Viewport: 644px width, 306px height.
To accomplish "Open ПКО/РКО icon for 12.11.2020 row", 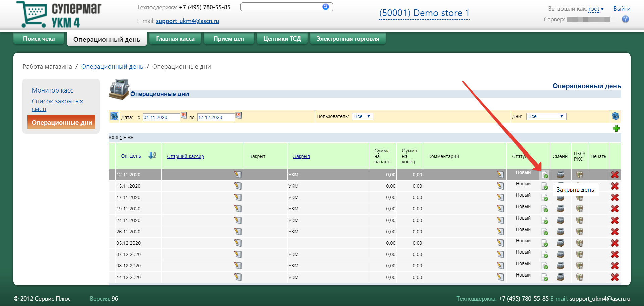I will [x=579, y=175].
